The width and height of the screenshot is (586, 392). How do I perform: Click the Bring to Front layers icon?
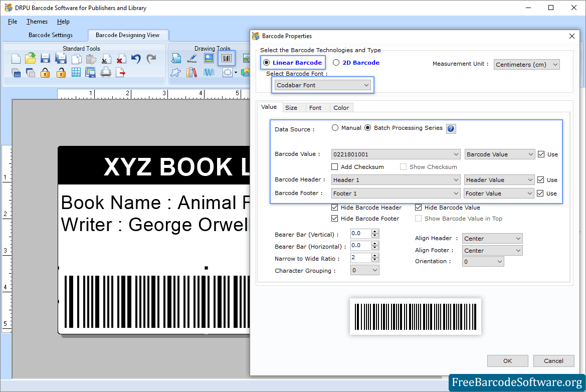tap(16, 73)
